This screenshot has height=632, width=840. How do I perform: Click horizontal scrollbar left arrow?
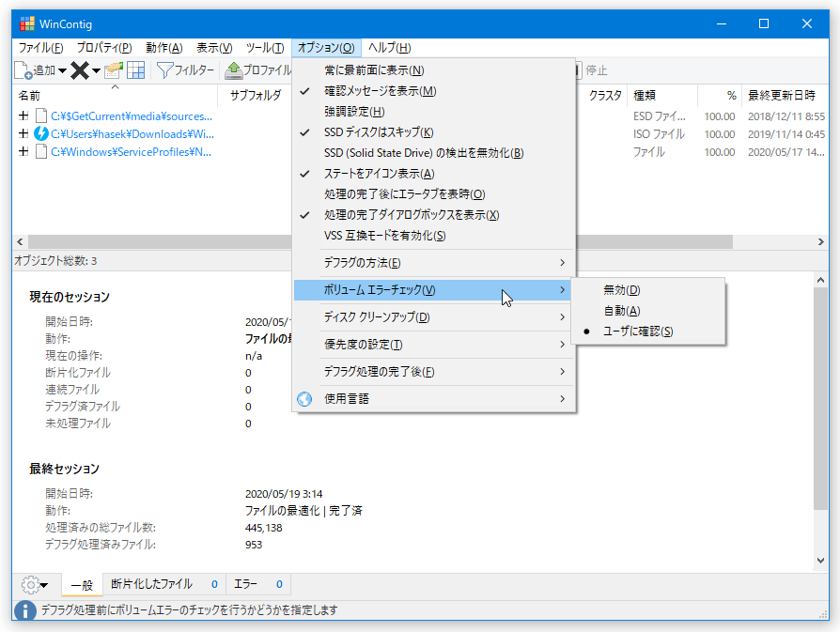pyautogui.click(x=21, y=241)
